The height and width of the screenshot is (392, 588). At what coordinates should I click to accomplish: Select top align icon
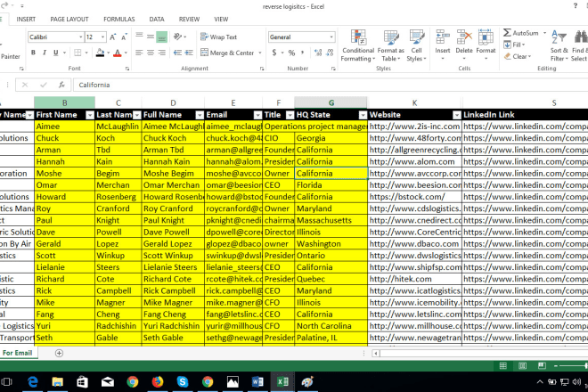point(139,37)
